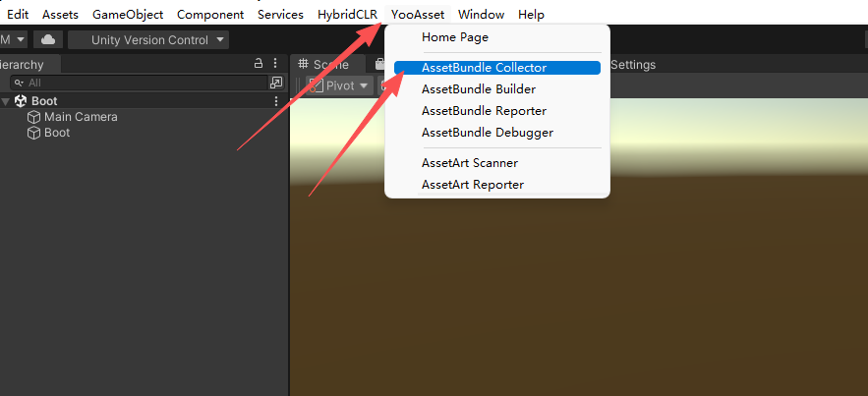
Task: Click the Main Camera cube icon
Action: click(33, 117)
